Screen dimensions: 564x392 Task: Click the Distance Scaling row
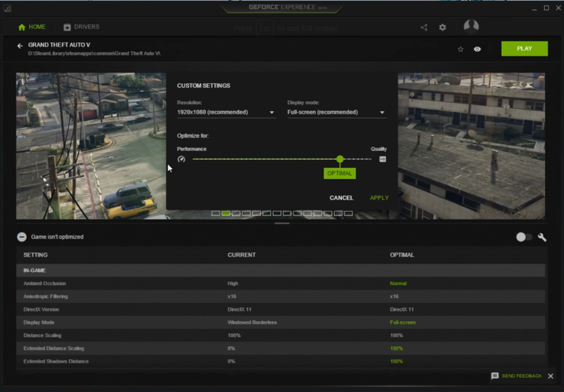[281, 335]
